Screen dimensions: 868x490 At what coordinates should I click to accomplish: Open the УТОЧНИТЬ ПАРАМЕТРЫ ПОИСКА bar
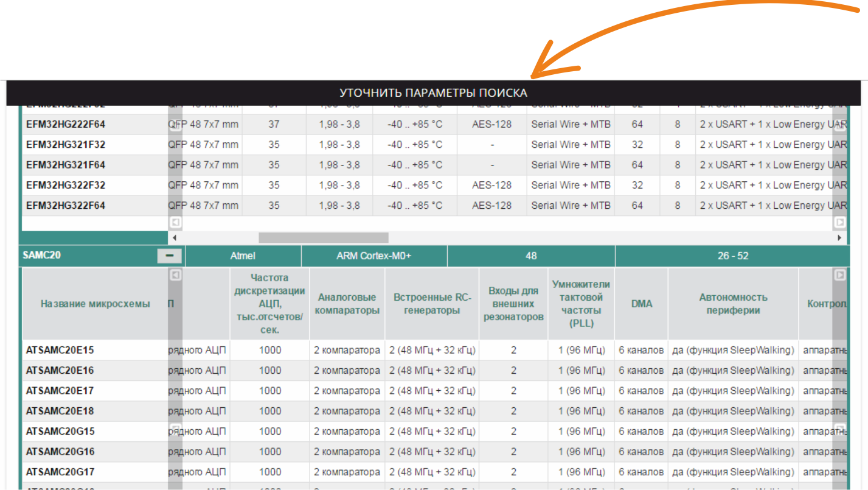(434, 93)
